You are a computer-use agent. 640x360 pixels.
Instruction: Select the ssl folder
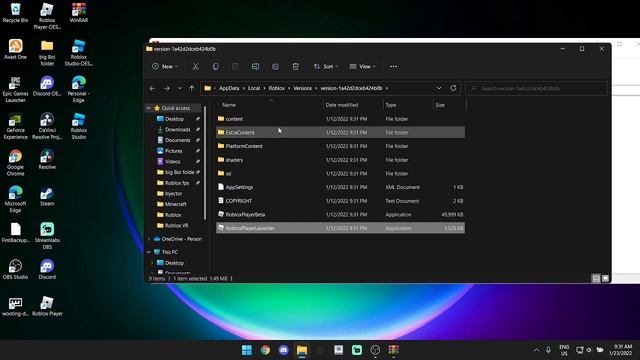coord(340,173)
